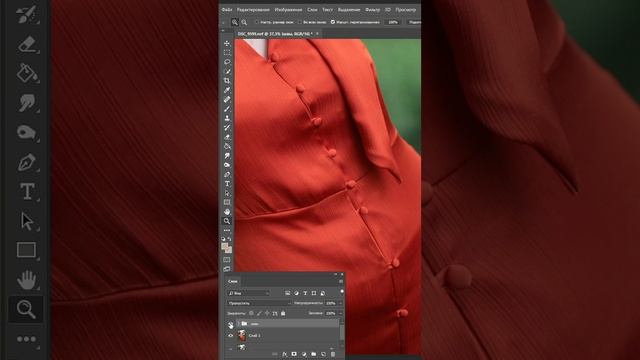Toggle visibility of the group layer
This screenshot has height=360, width=640.
pos(231,325)
